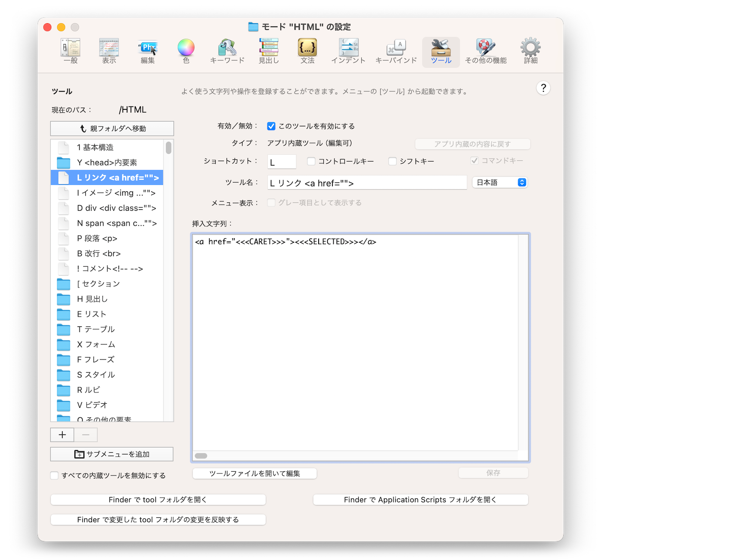
Task: Open the 日本語 language dropdown
Action: (500, 182)
